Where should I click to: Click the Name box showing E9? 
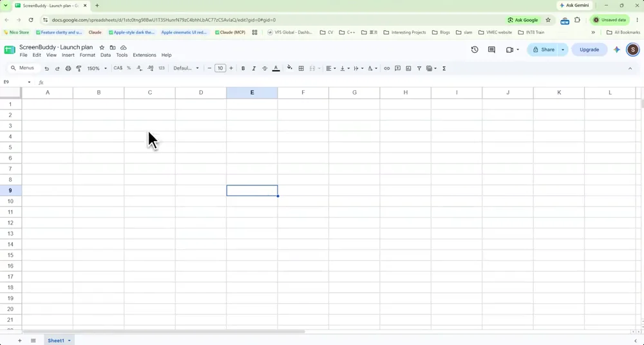(x=17, y=82)
